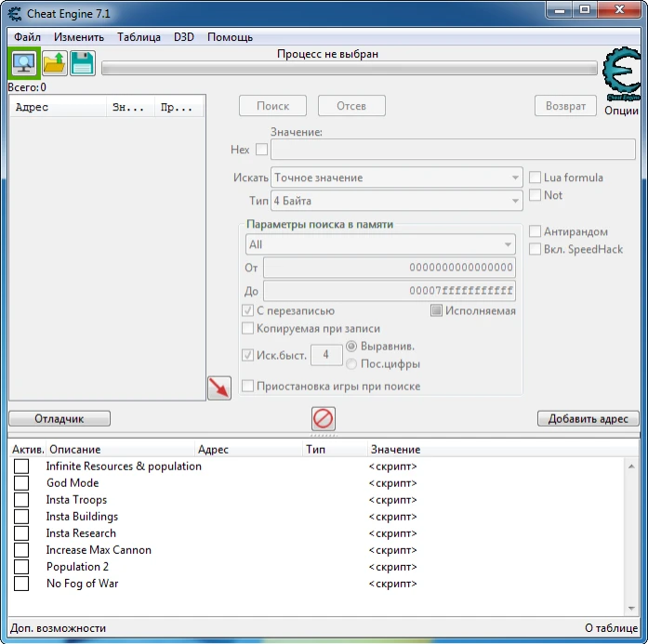Select the Insta Research description text
Image resolution: width=648 pixels, height=644 pixels.
(81, 533)
